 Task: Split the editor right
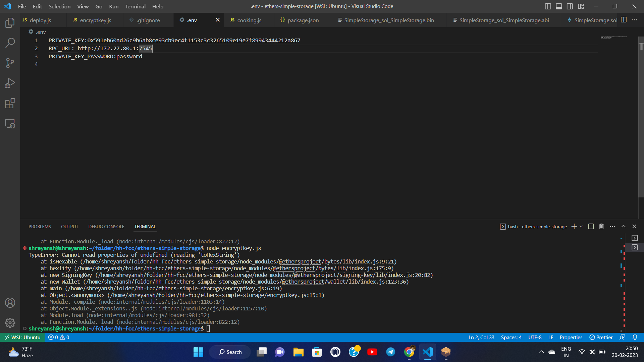(x=624, y=20)
